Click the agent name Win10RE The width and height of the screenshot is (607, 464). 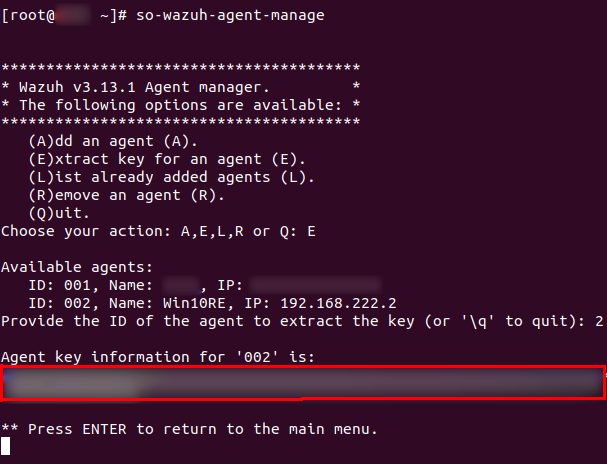[x=194, y=303]
